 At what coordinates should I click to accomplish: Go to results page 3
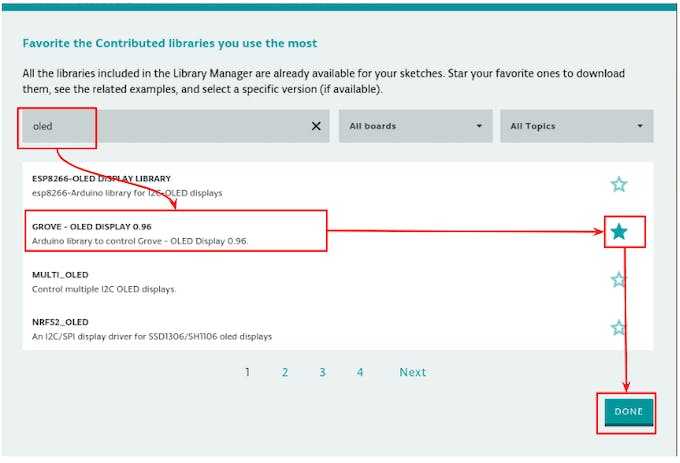(322, 372)
